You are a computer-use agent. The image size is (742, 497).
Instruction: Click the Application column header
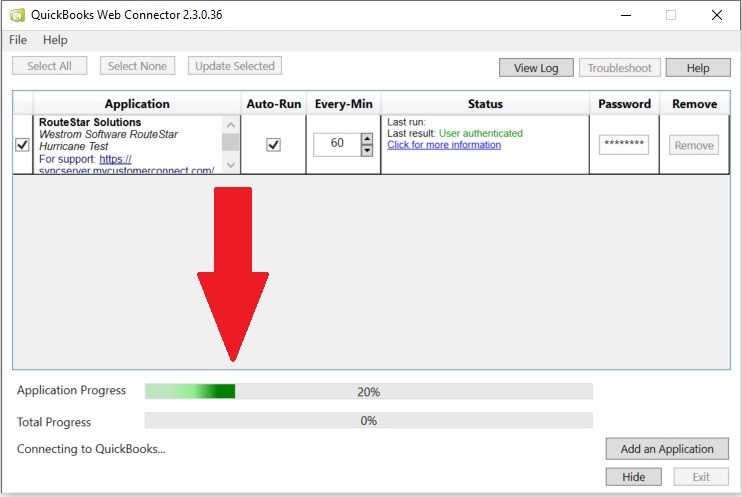(x=137, y=104)
